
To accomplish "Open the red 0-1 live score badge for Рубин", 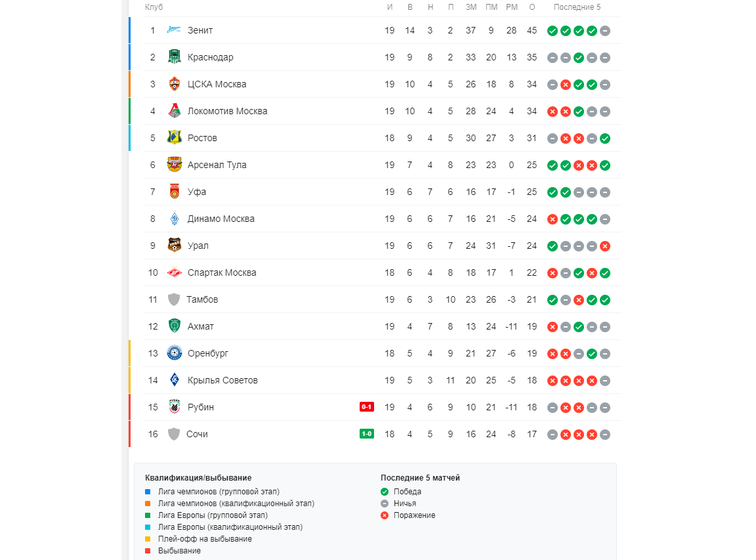I will 366,406.
